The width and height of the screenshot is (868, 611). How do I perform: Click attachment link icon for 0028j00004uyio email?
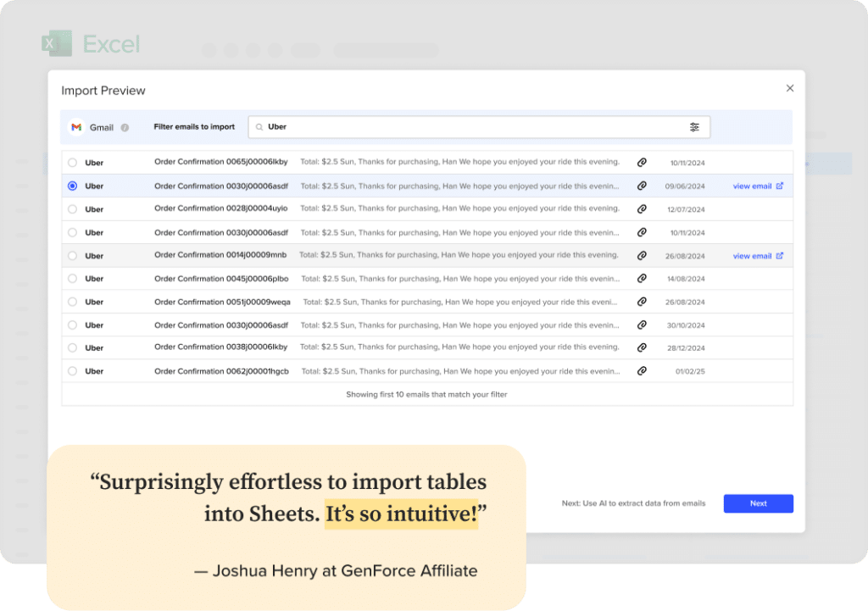[642, 208]
